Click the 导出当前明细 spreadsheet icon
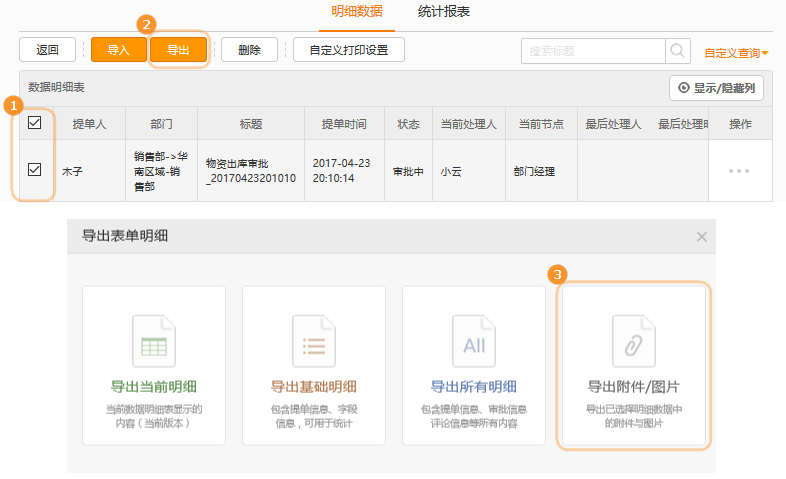Screen dimensions: 786x479 [153, 342]
